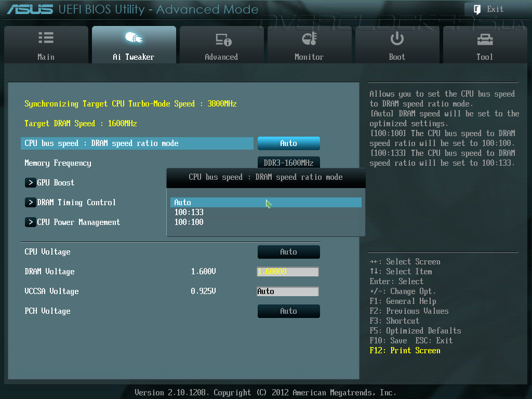Select the CPU Voltage label
The width and height of the screenshot is (532, 399).
tap(47, 252)
